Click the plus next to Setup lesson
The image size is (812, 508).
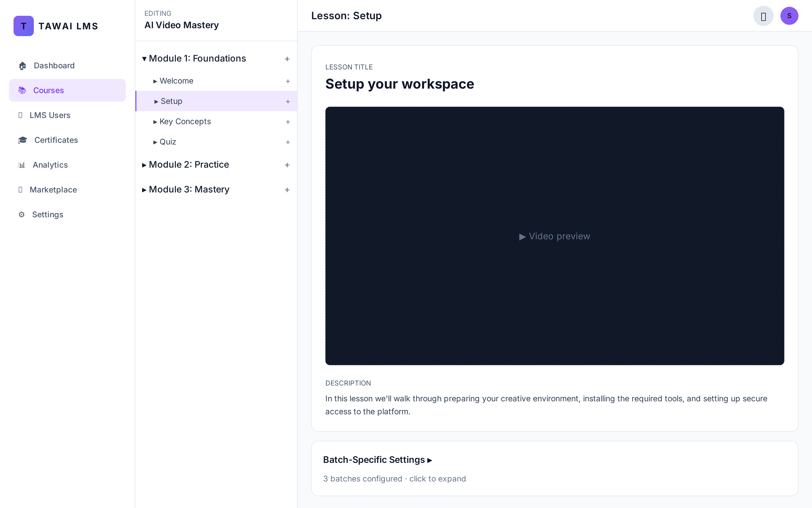tap(288, 102)
